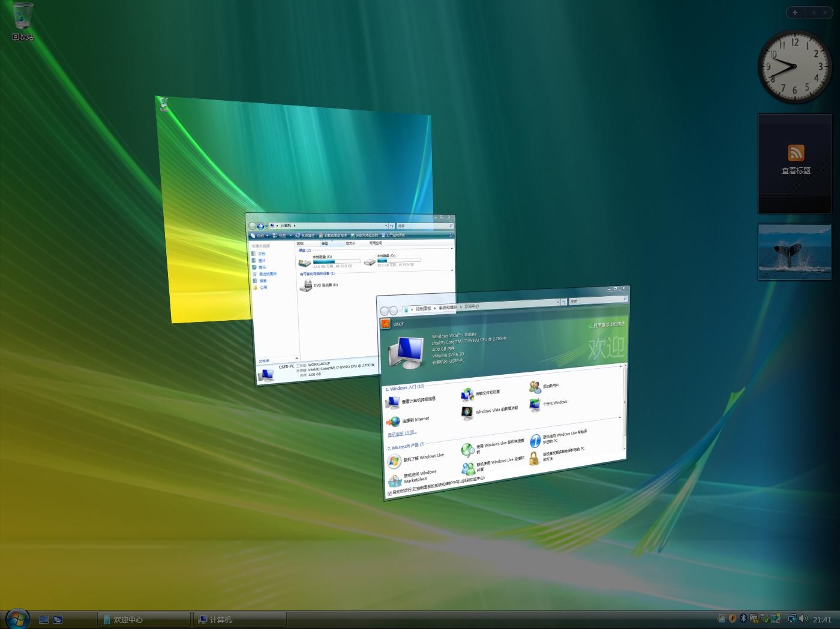The height and width of the screenshot is (629, 840).
Task: Click 计算机 taskbar button
Action: 240,619
